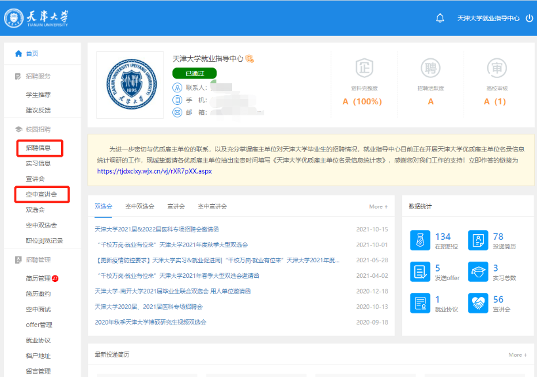Click the tie icon beside 134

(x=420, y=240)
